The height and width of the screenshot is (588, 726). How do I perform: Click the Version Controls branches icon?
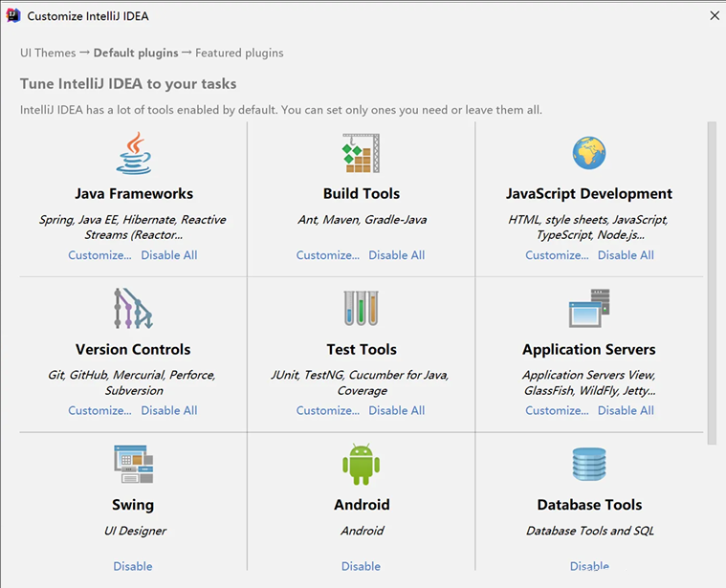coord(133,309)
